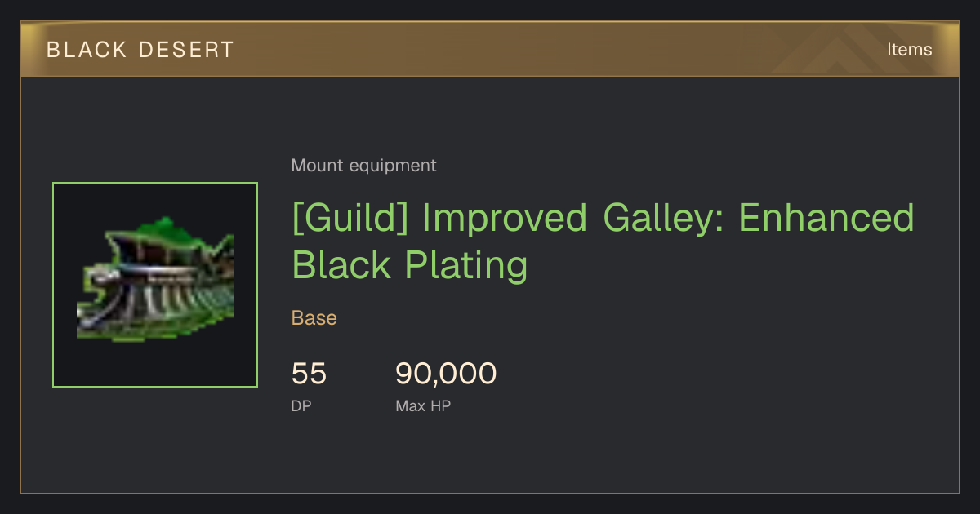The width and height of the screenshot is (980, 514).
Task: Click the 90,000 hit points value
Action: click(446, 374)
